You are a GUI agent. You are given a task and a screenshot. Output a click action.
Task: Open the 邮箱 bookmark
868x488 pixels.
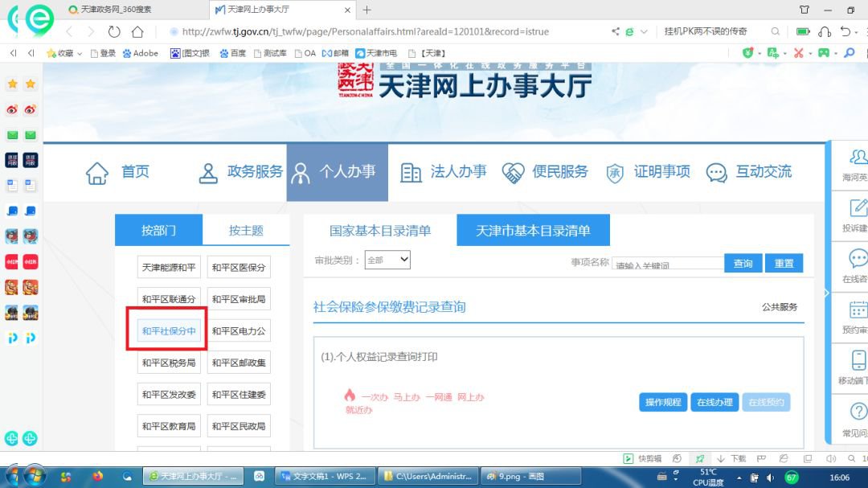(335, 53)
